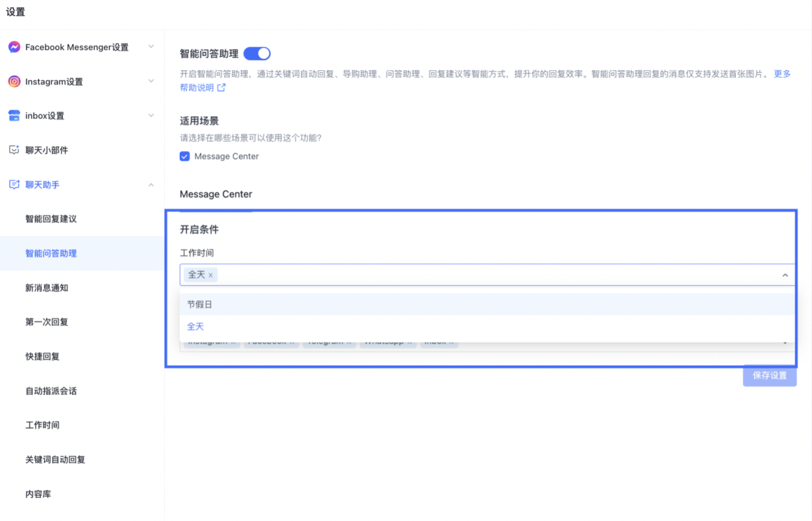Expand the Facebook Messenger设置 section
This screenshot has width=812, height=521.
coord(152,46)
